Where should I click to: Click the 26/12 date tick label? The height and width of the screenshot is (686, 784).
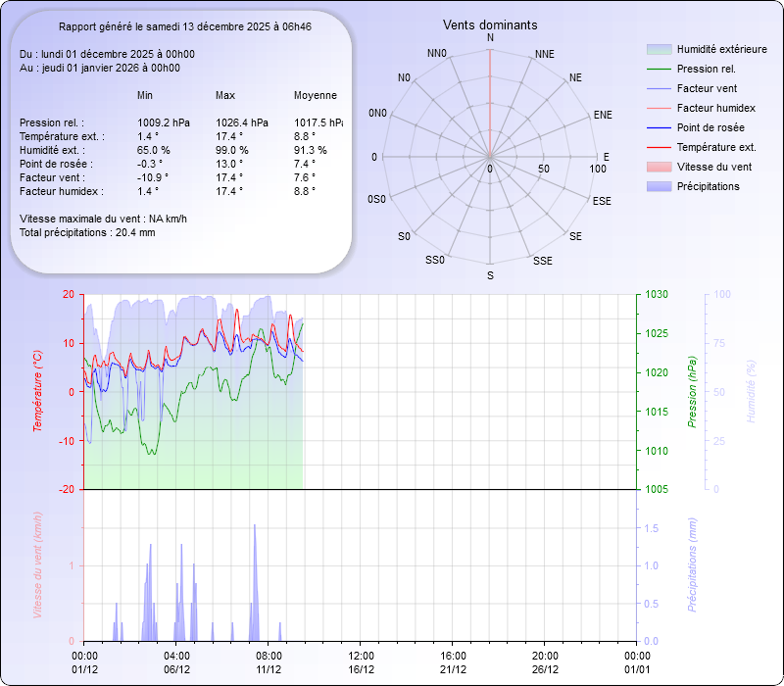pyautogui.click(x=546, y=669)
